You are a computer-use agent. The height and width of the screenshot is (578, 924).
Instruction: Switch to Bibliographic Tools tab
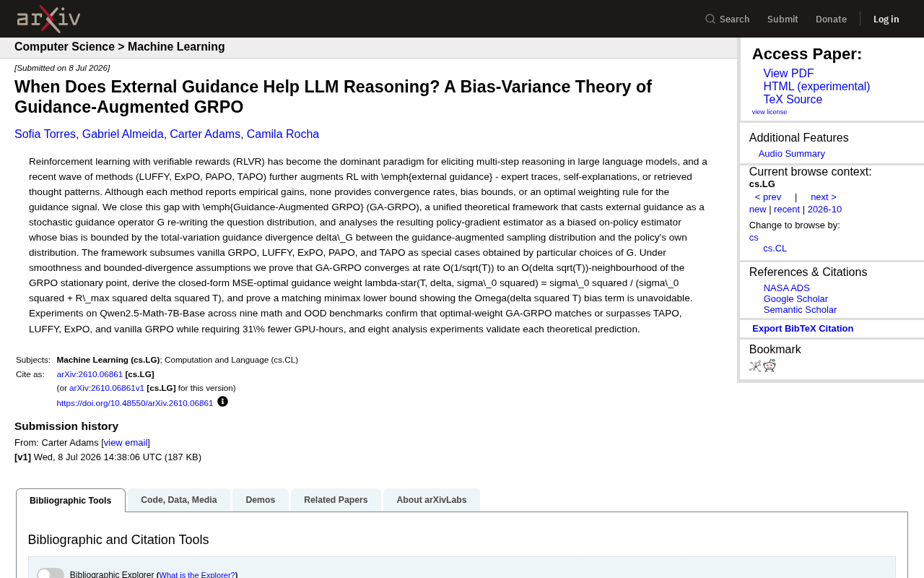[x=71, y=501]
